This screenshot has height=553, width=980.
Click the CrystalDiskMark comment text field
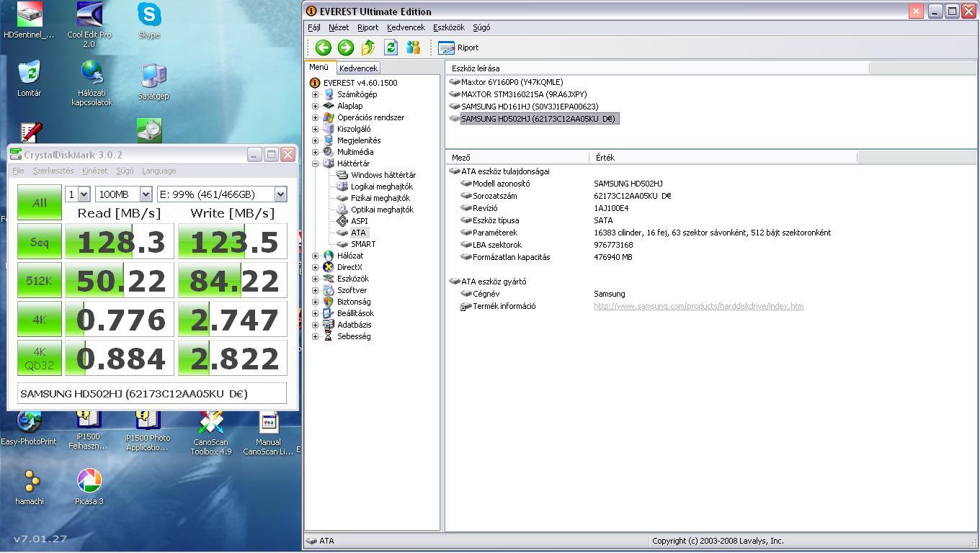152,394
